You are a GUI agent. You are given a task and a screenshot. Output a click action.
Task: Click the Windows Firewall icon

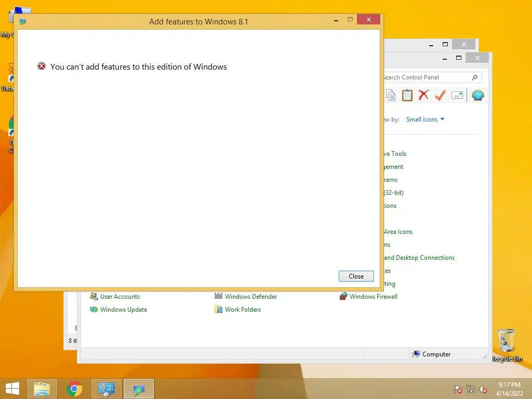[x=343, y=296]
